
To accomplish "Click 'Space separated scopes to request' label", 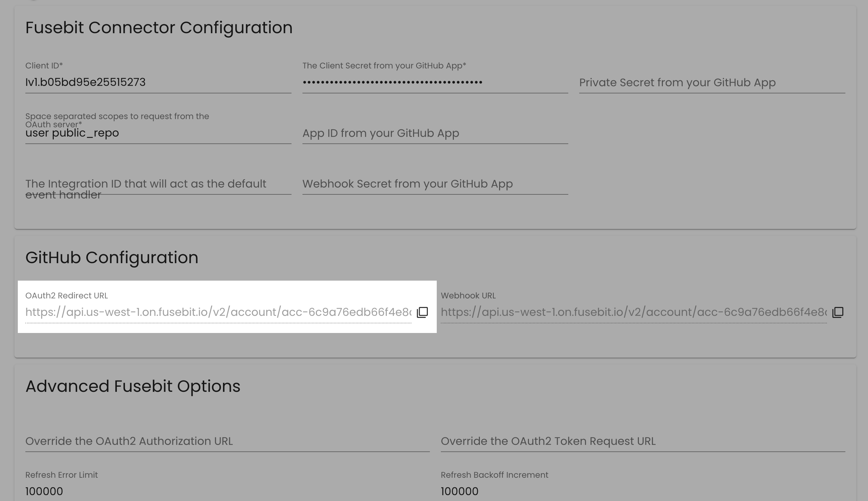I will point(117,120).
